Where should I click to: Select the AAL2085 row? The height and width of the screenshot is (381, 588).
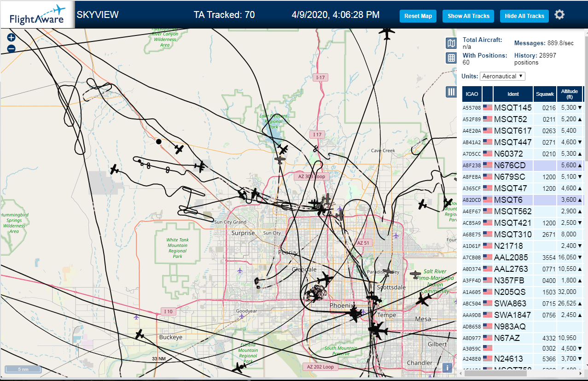tap(523, 258)
